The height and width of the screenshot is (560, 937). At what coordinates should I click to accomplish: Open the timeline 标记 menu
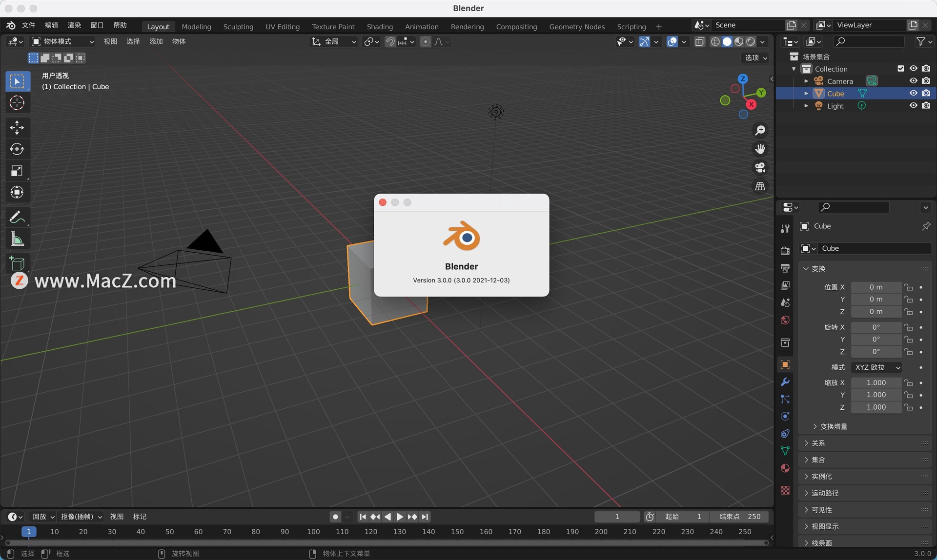(140, 517)
